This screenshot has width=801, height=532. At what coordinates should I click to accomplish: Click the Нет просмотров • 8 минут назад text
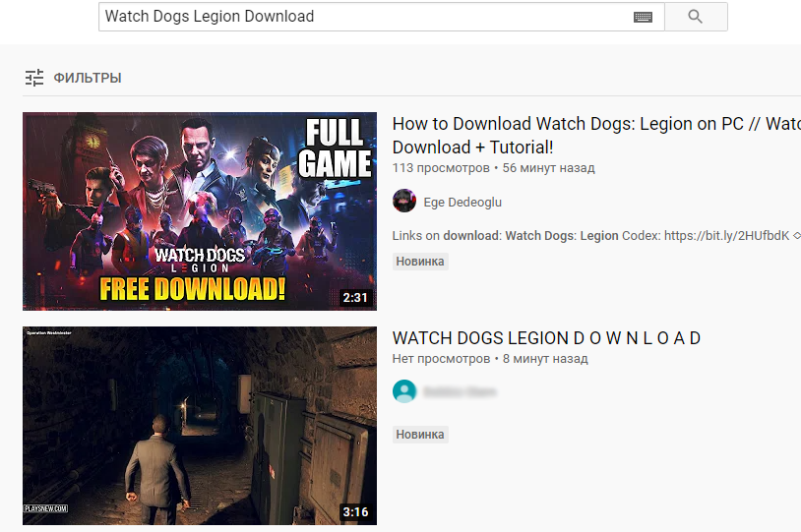(490, 359)
